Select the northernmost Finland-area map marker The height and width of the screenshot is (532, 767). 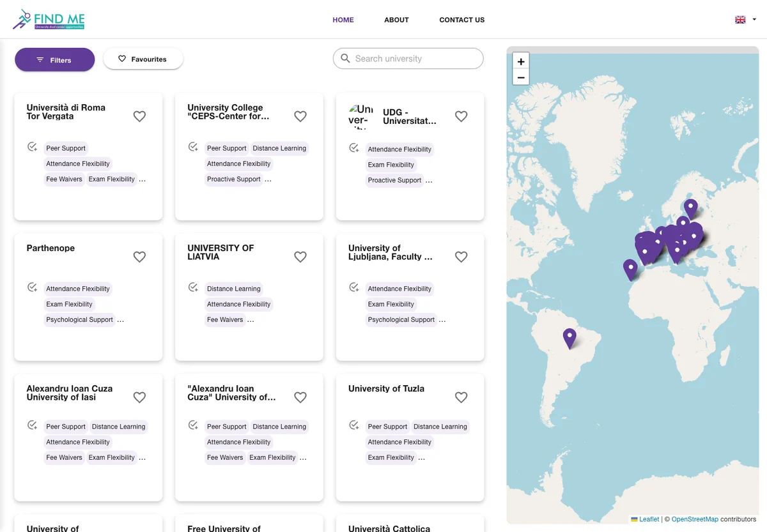(690, 208)
